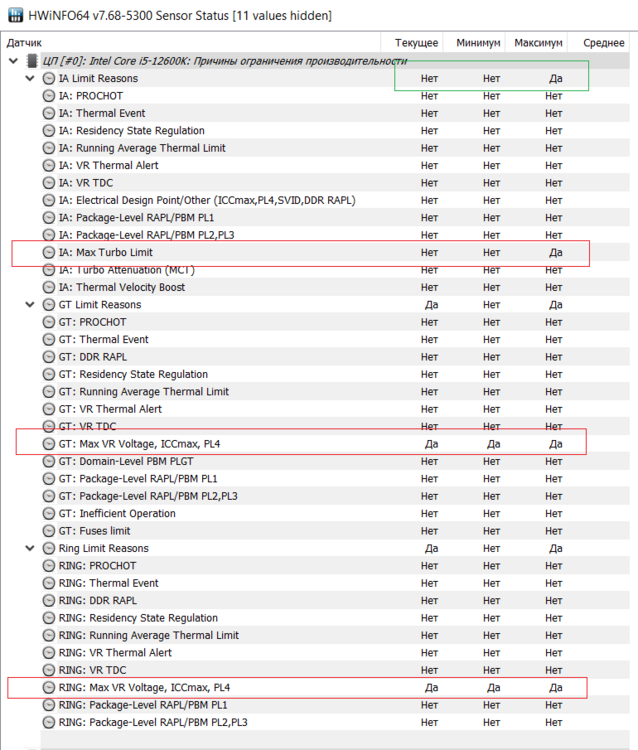
Task: Click the maximum value Да of IA: Max Turbo Limit
Action: [x=555, y=253]
